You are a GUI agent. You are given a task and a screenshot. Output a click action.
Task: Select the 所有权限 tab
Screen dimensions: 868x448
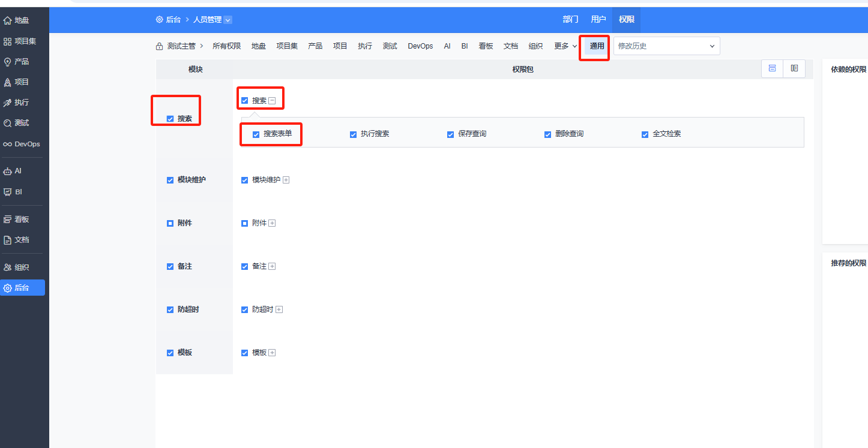tap(227, 46)
